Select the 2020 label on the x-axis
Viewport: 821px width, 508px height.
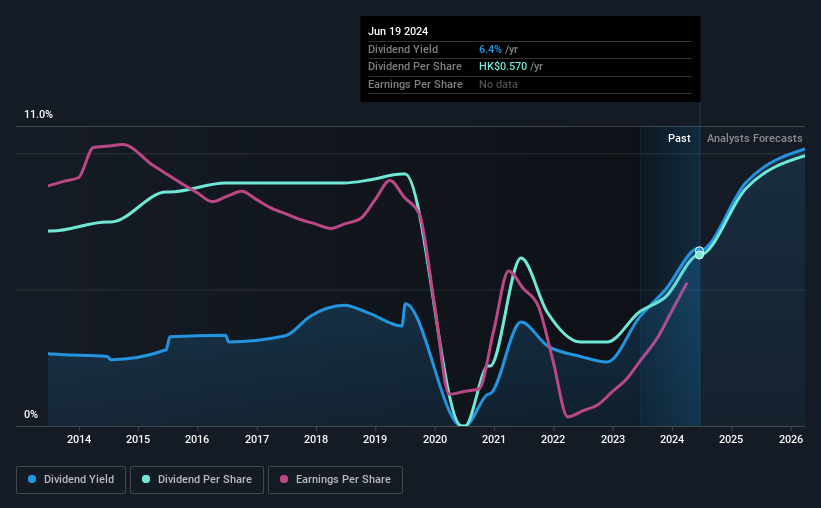[435, 439]
